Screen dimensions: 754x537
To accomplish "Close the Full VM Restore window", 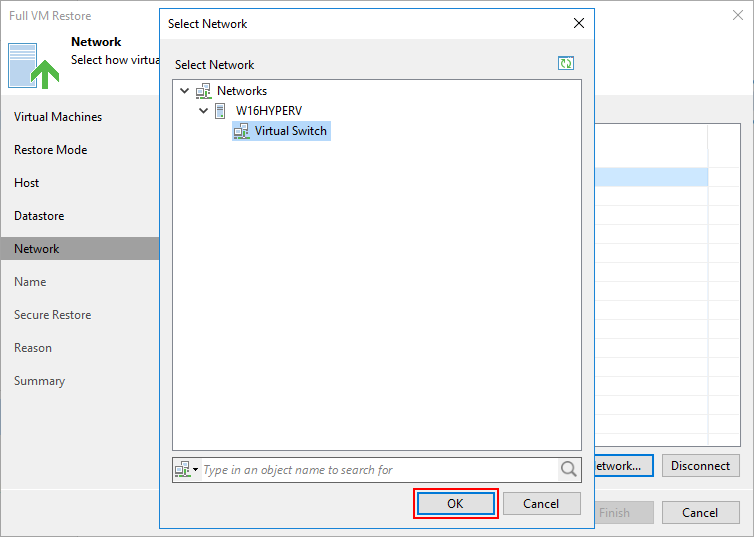I will tap(738, 15).
